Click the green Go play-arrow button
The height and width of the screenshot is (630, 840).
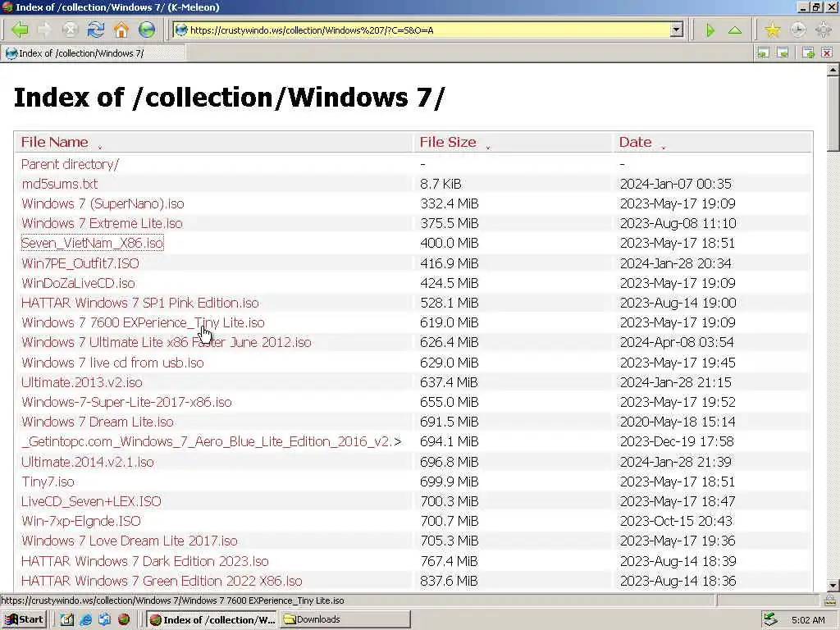point(710,30)
